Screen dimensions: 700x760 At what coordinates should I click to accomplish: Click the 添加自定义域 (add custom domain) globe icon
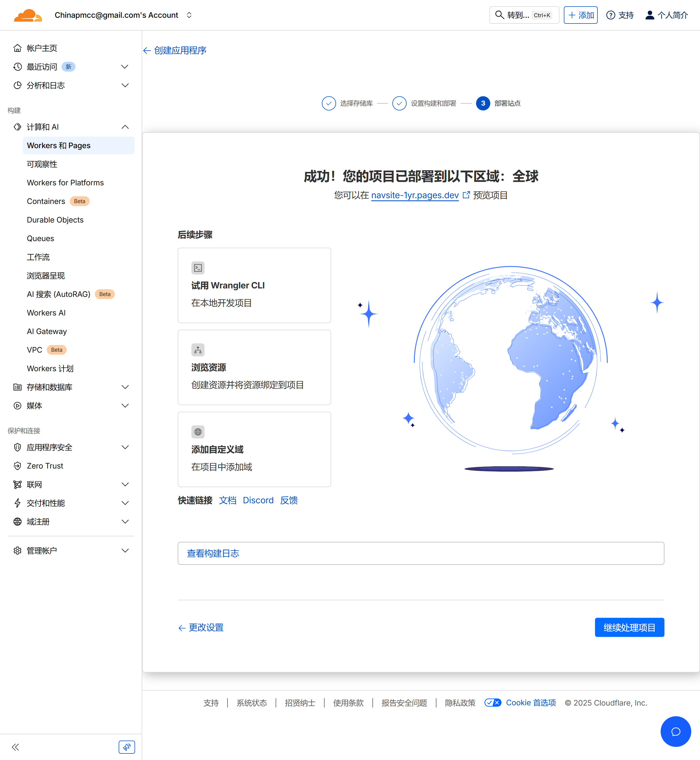click(198, 432)
